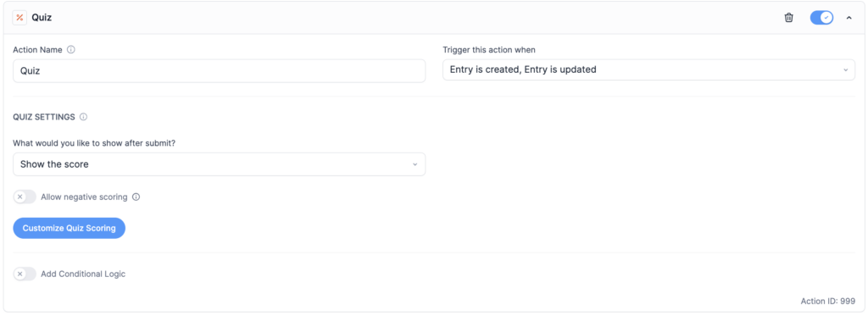Open the Trigger this action when dropdown

point(648,69)
